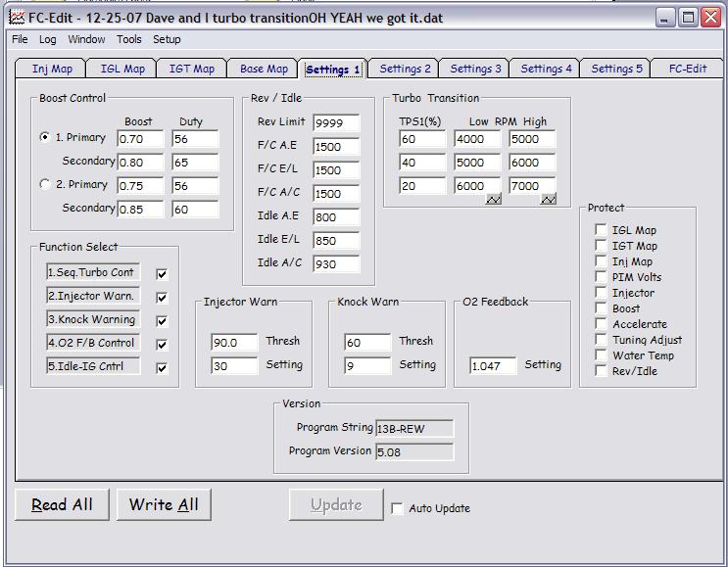
Task: Toggle the Knock Warning function checkbox
Action: click(162, 321)
